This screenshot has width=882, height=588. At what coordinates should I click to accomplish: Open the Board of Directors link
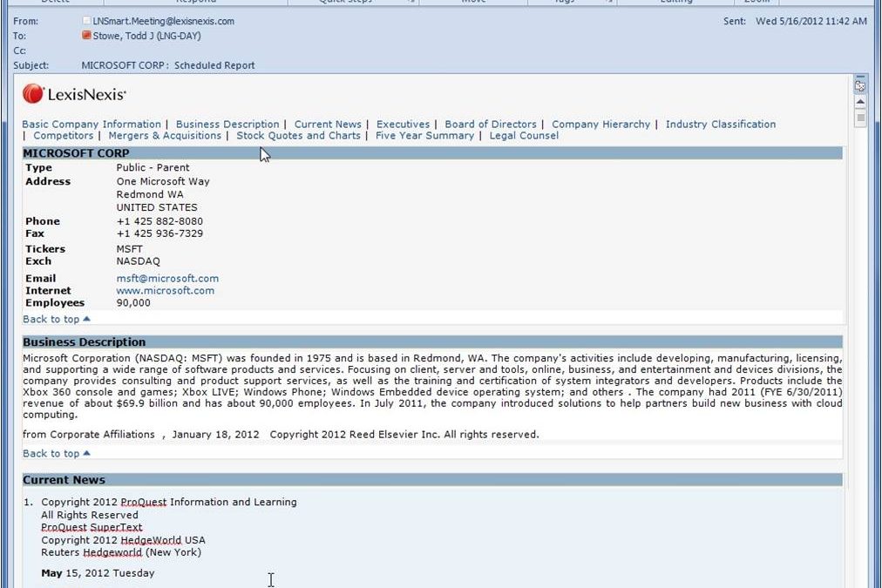coord(491,125)
